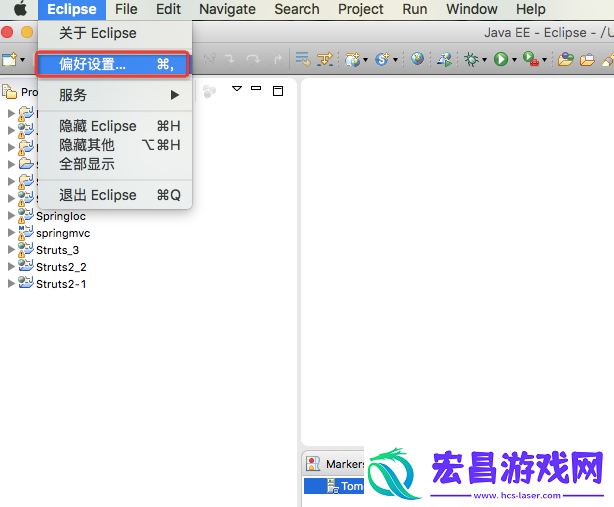Click the springmvc Maven project icon
This screenshot has width=614, height=507.
tap(26, 232)
